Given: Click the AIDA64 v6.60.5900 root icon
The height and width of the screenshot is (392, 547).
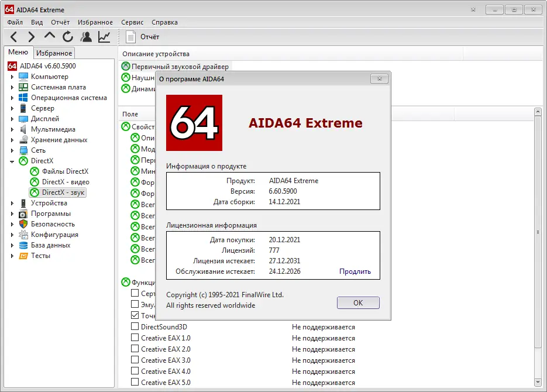Looking at the screenshot, I should 12,66.
